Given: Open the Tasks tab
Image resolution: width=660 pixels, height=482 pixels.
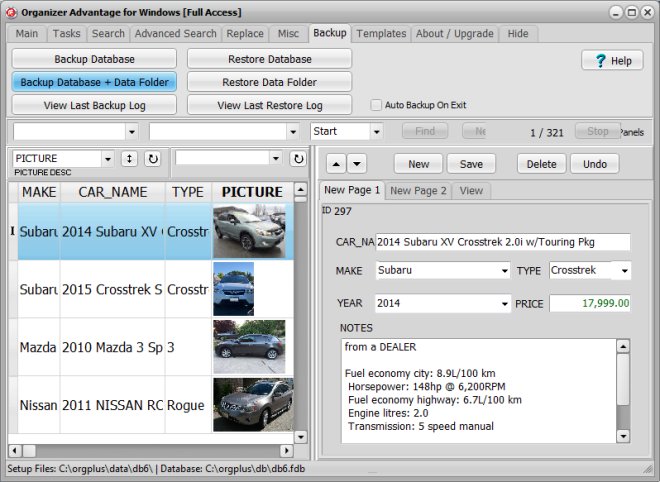Looking at the screenshot, I should click(66, 33).
